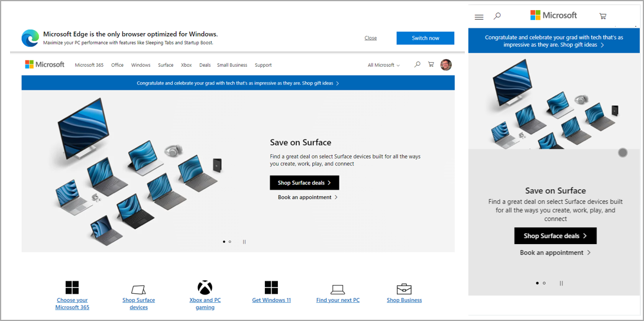Open Get Windows 11 link

point(271,300)
